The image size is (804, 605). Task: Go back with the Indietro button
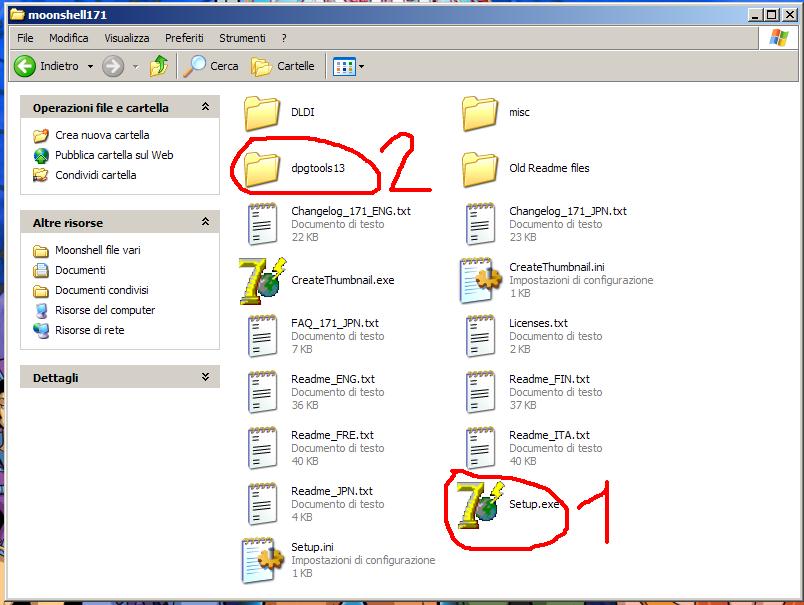click(x=47, y=66)
